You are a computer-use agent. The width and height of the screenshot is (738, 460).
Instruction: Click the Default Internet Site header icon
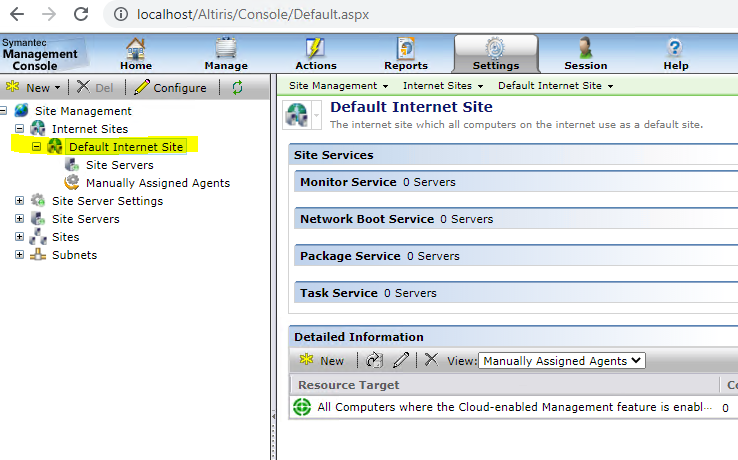point(297,115)
